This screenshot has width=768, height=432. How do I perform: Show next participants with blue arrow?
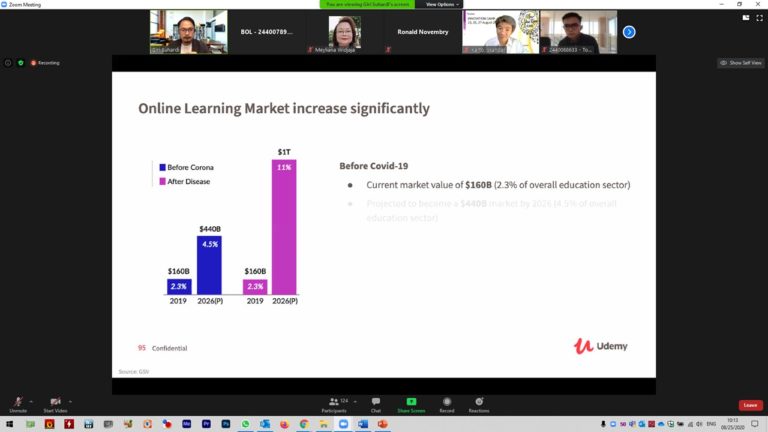629,32
